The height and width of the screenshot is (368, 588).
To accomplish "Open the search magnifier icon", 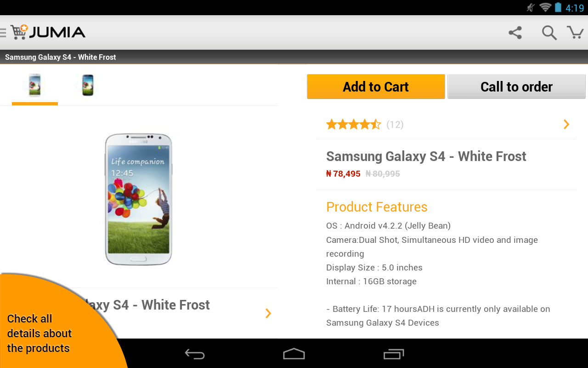I will point(549,33).
